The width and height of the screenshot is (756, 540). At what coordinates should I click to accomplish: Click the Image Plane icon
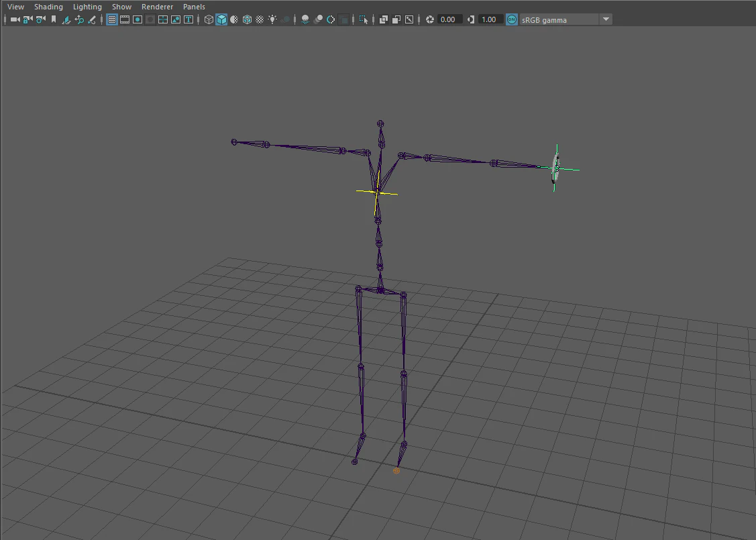click(66, 19)
